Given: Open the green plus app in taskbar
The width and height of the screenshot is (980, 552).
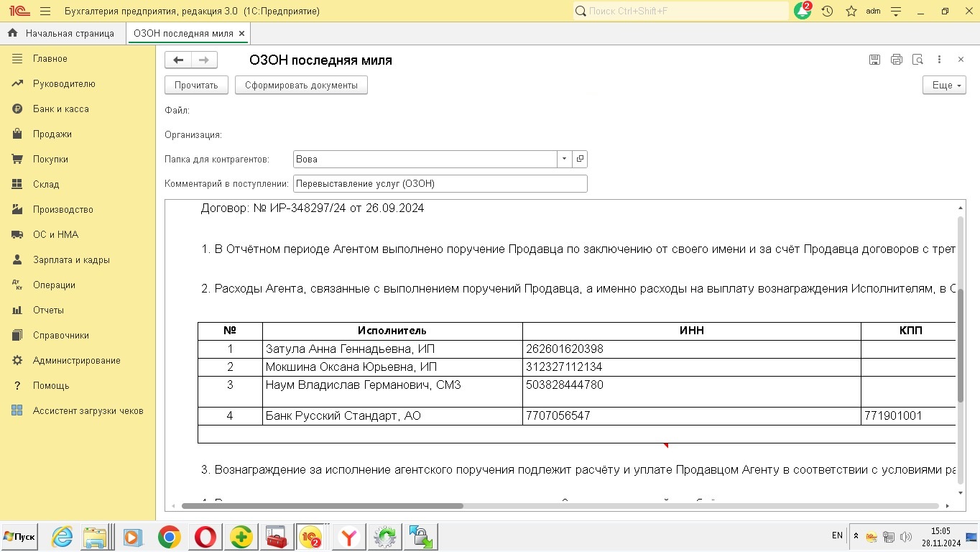Looking at the screenshot, I should pyautogui.click(x=241, y=537).
